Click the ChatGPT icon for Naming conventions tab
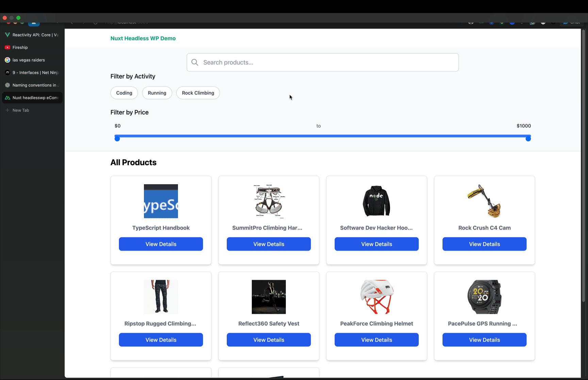 [x=7, y=85]
